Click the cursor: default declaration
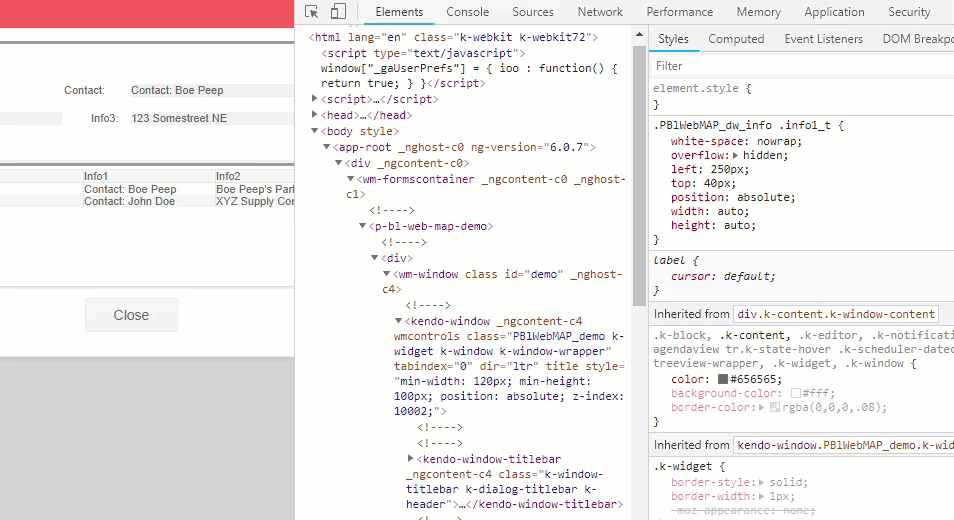Image resolution: width=954 pixels, height=520 pixels. click(x=723, y=276)
